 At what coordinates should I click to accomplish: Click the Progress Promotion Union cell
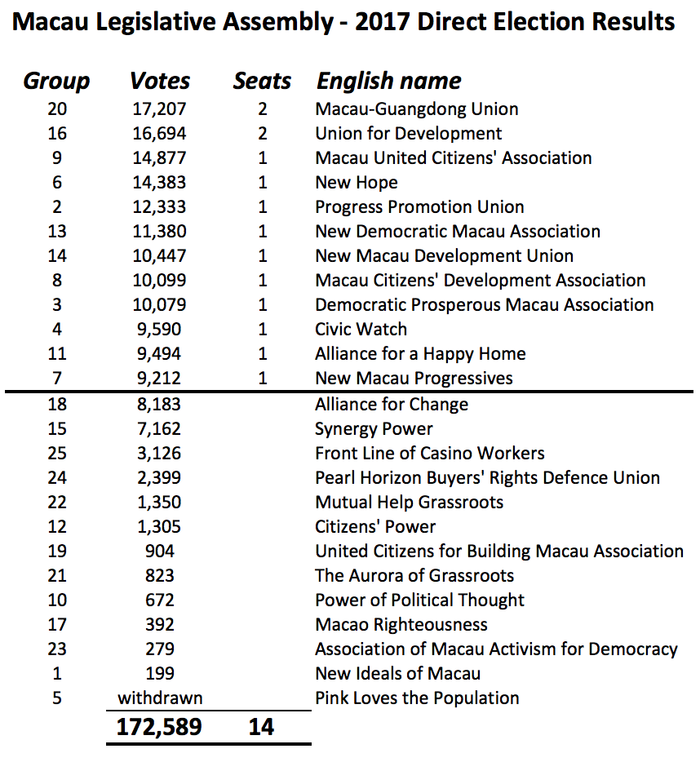click(x=419, y=207)
